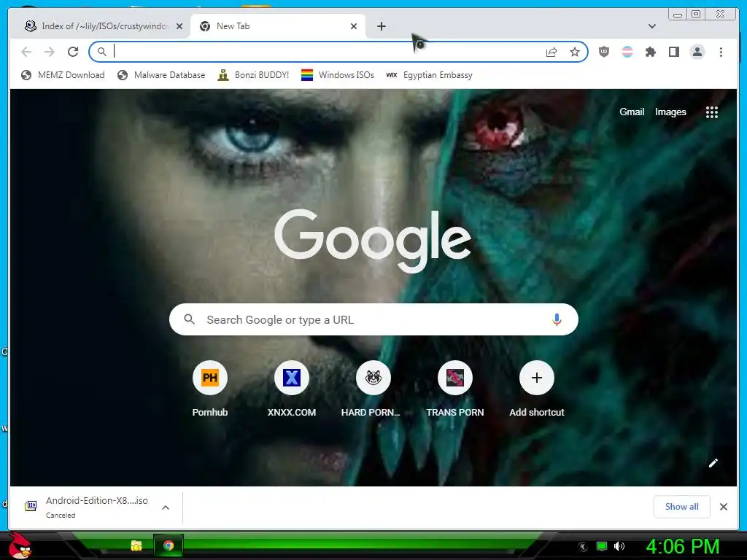Click the 4:06 PM clock

coord(682,546)
